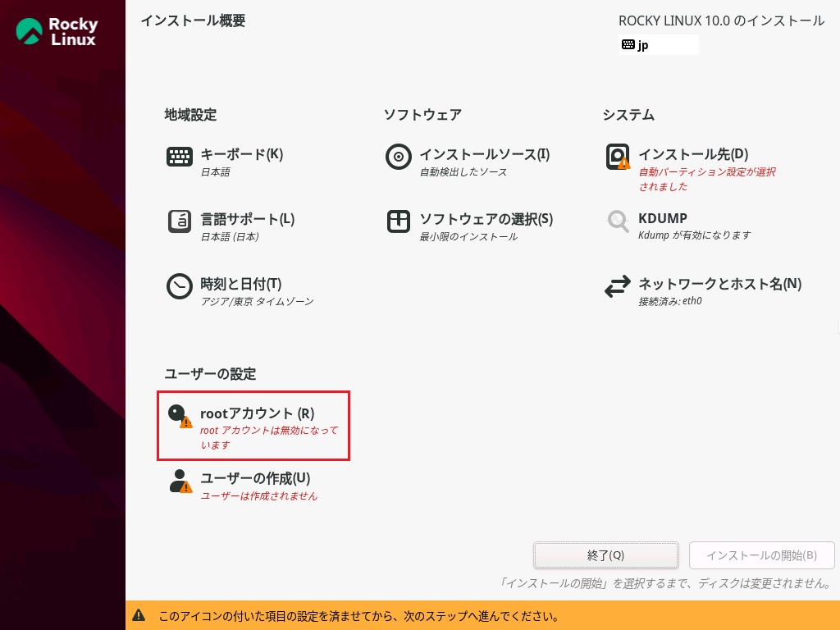Select the ユーザーの作成 person icon
Image resolution: width=840 pixels, height=630 pixels.
(180, 481)
